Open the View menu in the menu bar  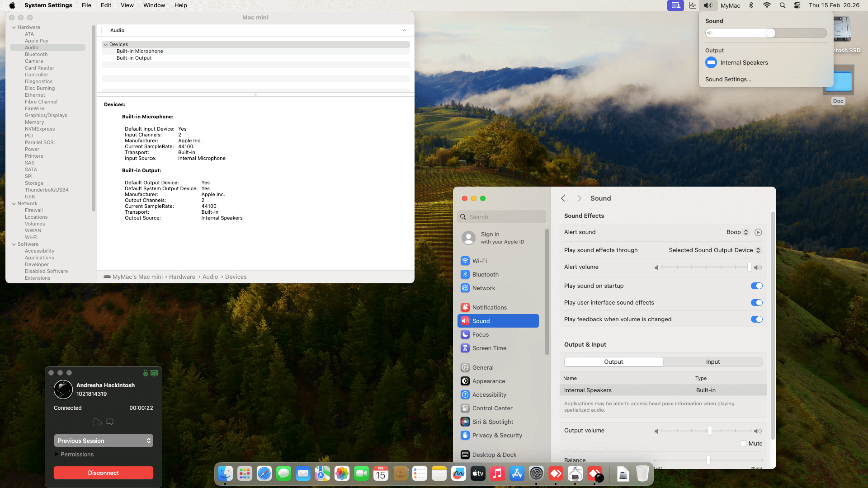(127, 5)
